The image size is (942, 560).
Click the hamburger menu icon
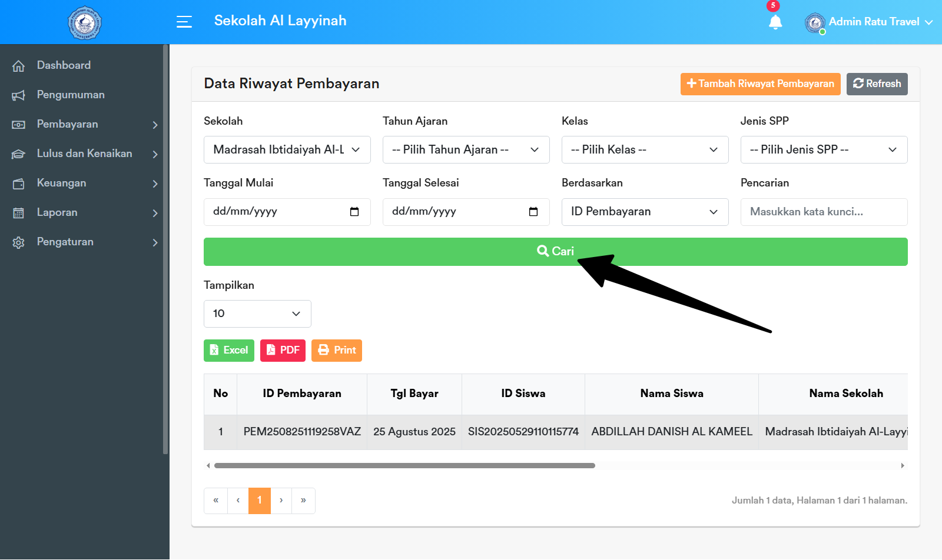pos(184,22)
